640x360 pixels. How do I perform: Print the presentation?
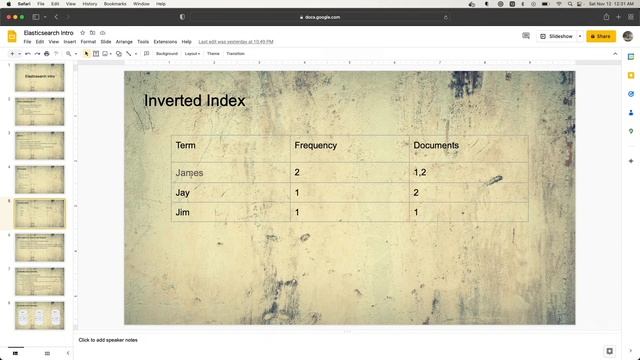click(x=47, y=53)
